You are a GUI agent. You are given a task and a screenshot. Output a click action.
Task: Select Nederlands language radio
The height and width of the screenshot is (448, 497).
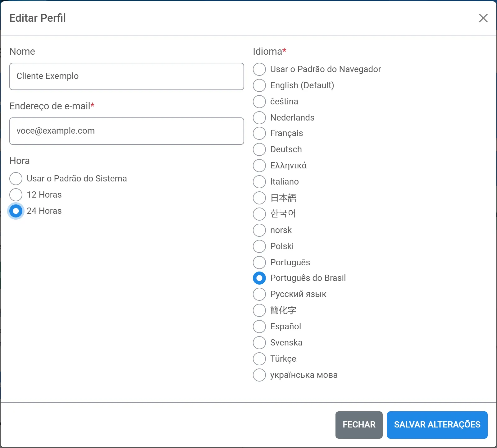pos(259,118)
